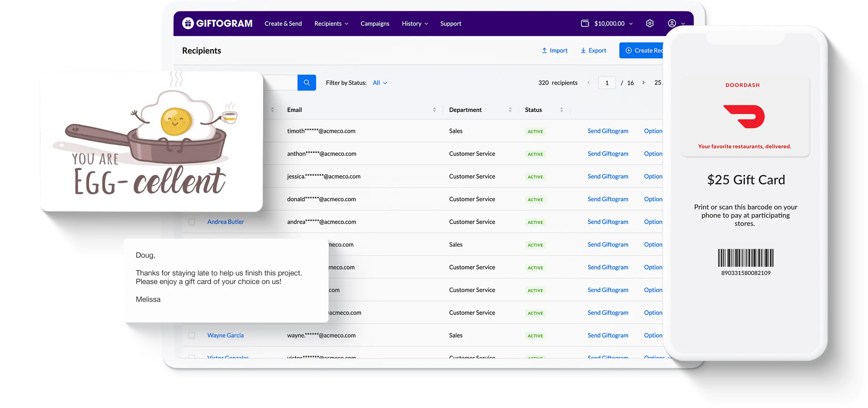Click the Giftogram logo
This screenshot has height=408, width=868.
(217, 24)
